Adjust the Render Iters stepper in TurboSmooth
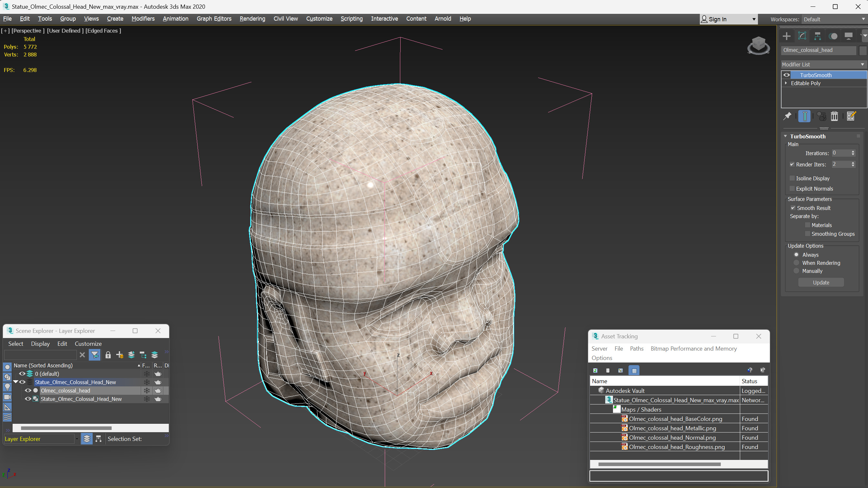The width and height of the screenshot is (868, 488). (853, 164)
